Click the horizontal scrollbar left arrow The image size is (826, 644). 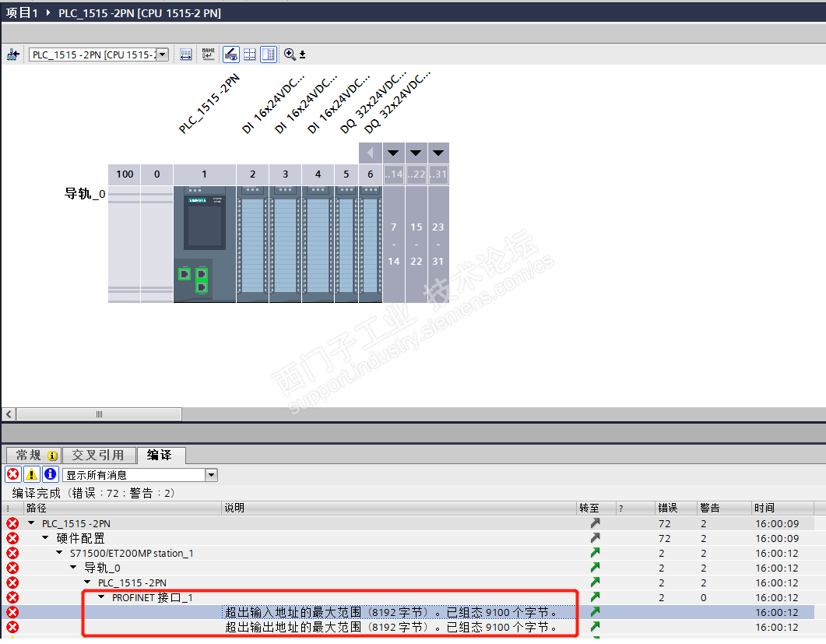[9, 414]
